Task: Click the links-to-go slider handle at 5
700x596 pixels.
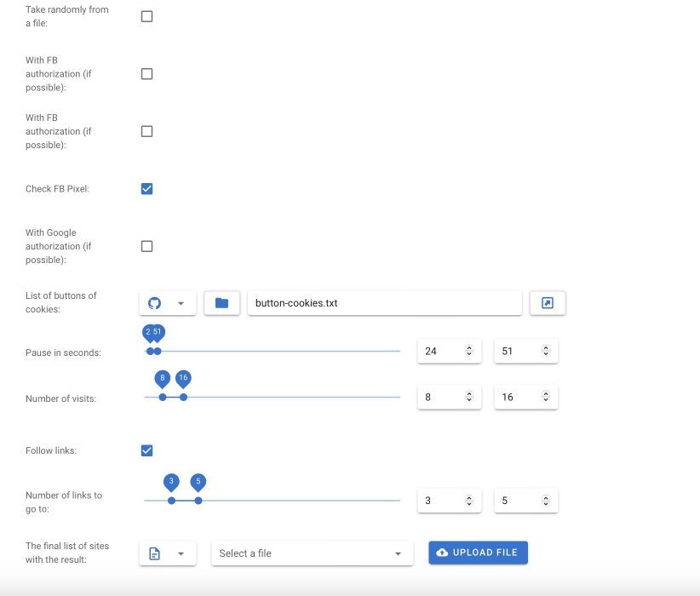Action: click(x=198, y=501)
